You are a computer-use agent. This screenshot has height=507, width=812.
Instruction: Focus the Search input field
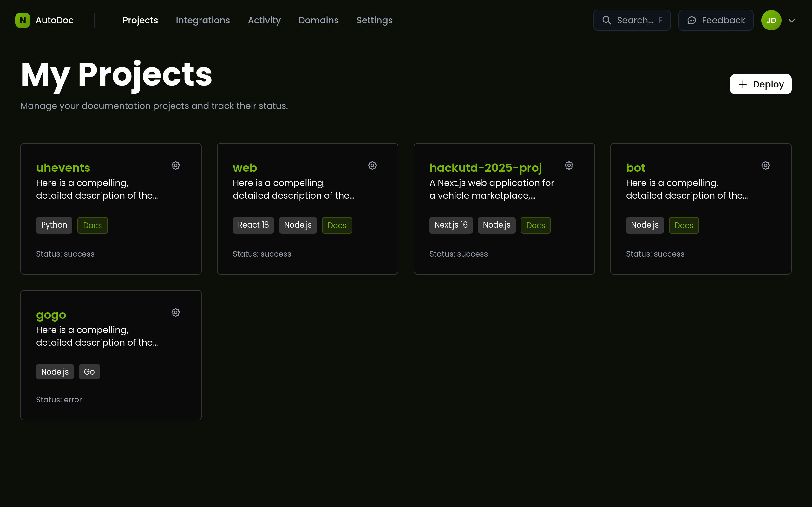click(635, 21)
